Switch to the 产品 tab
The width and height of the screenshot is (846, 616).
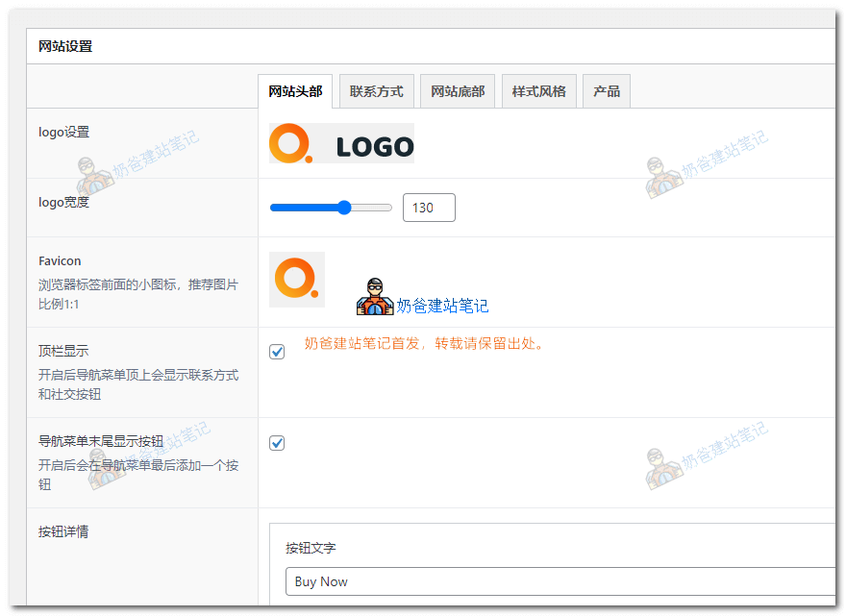(x=606, y=90)
